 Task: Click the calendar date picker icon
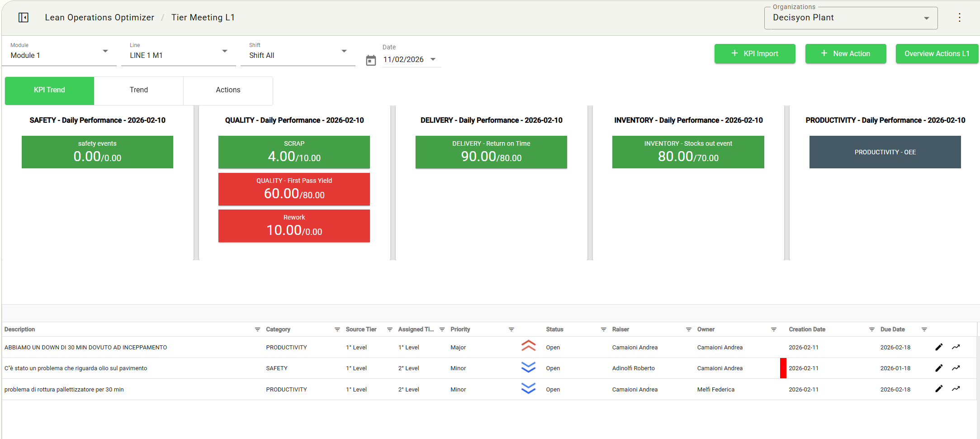click(371, 60)
